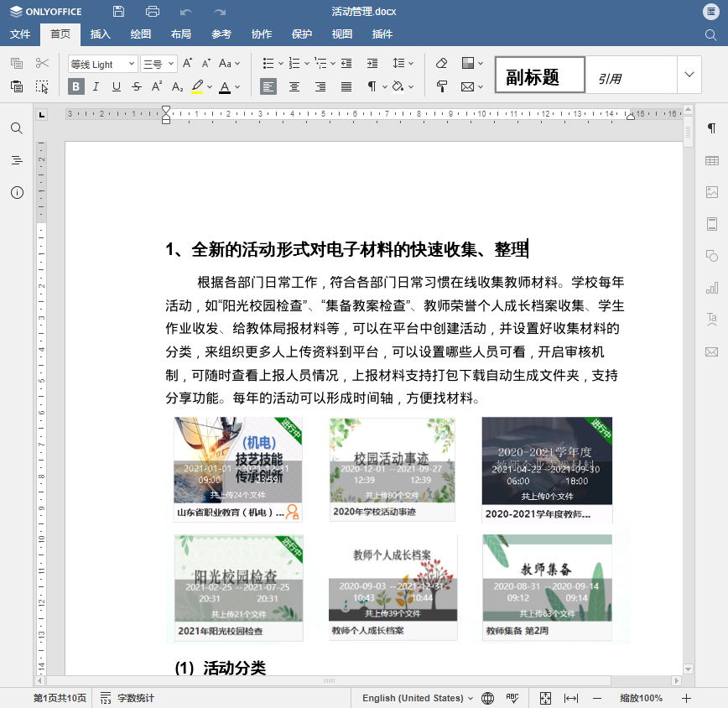Toggle bold formatting on selected text
The image size is (728, 708).
[x=75, y=86]
